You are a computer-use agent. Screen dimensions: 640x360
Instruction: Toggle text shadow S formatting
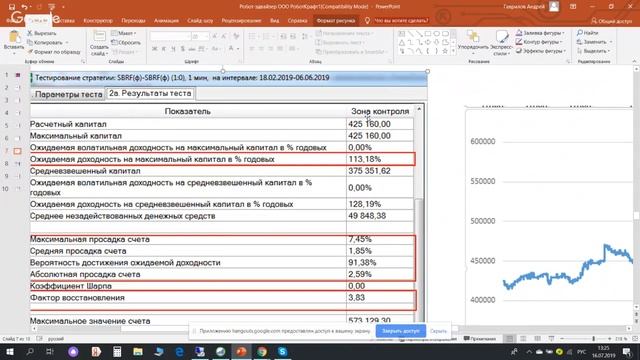click(182, 49)
